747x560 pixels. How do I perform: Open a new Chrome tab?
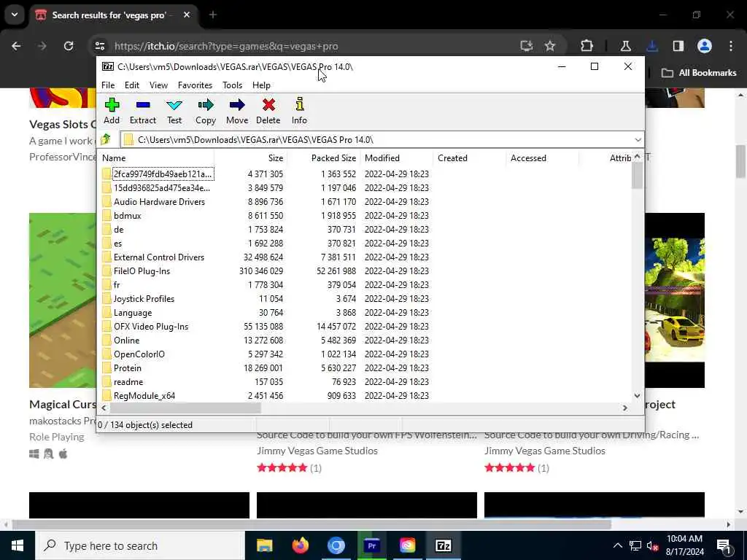coord(213,15)
